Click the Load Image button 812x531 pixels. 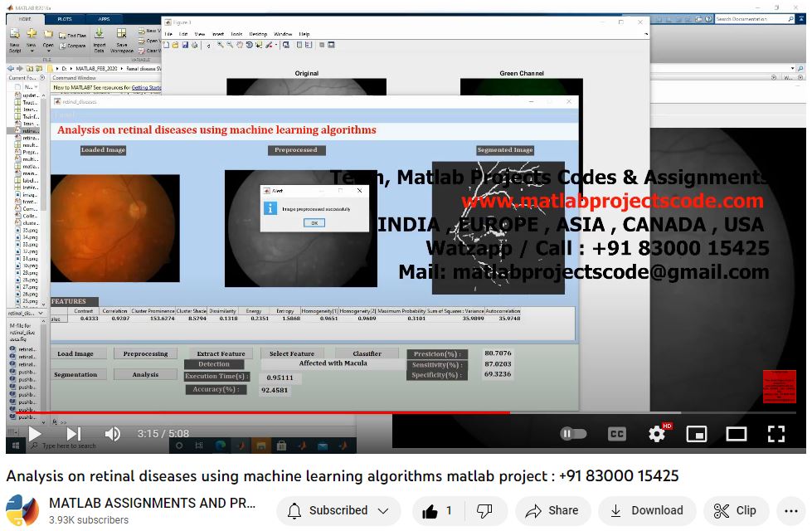point(79,353)
